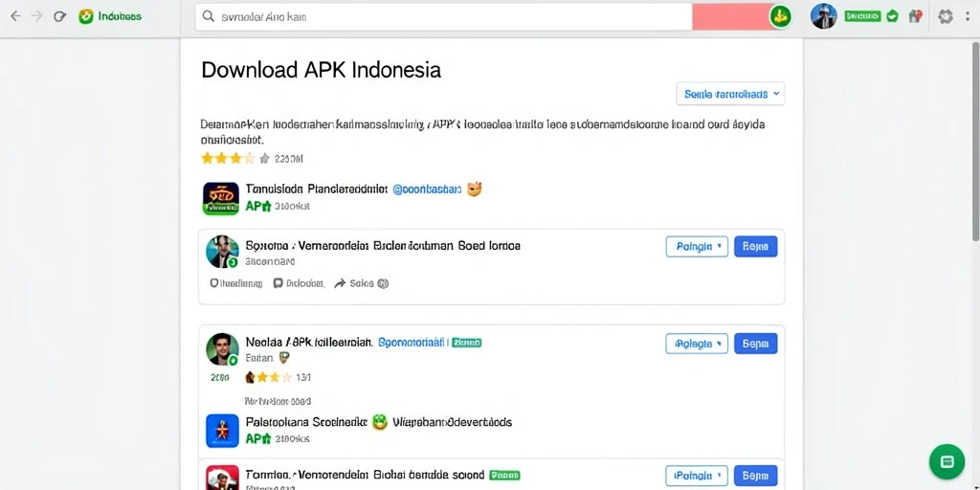Open the avatar on the 'Neolda APK' card
Screen dimensions: 980x490
(x=222, y=349)
